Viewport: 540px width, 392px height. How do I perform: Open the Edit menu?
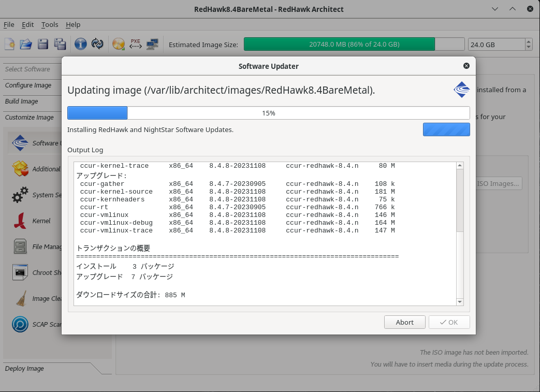(27, 25)
